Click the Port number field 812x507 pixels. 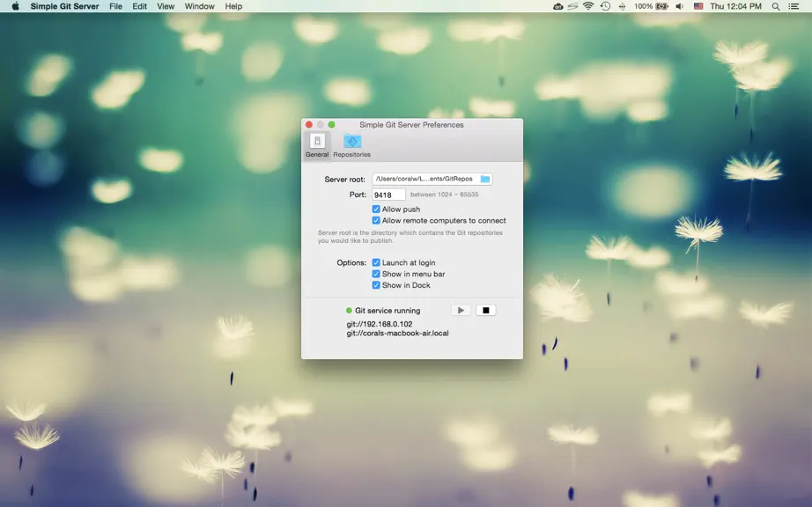[388, 195]
